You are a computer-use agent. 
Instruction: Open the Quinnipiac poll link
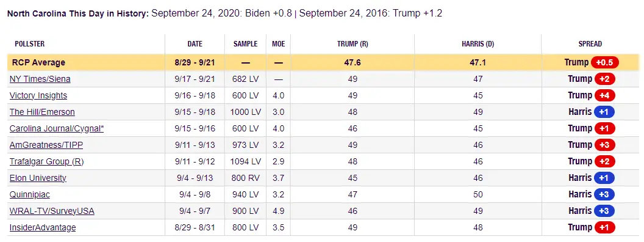point(29,194)
